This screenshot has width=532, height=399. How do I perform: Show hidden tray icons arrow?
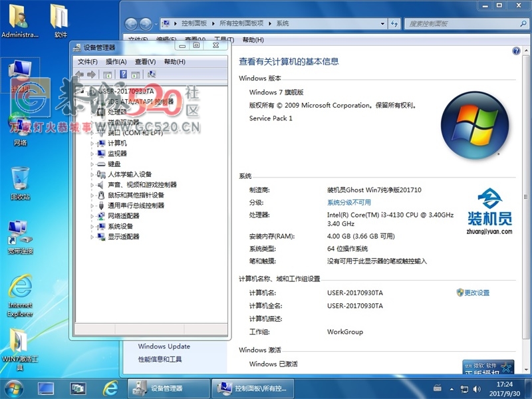point(452,389)
